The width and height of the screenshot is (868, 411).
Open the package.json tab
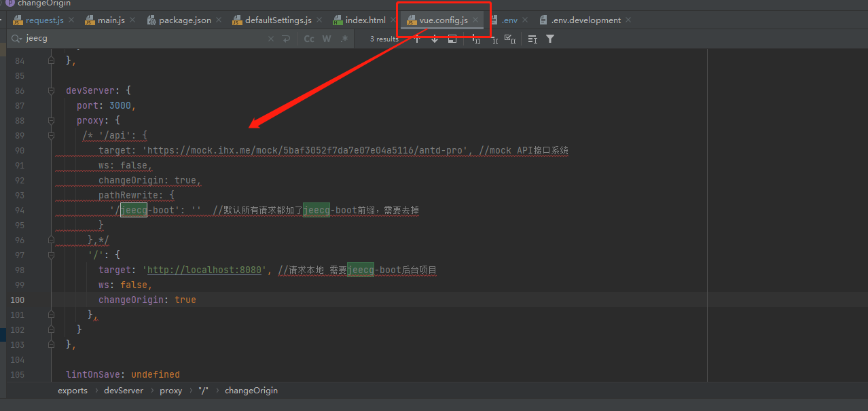185,20
